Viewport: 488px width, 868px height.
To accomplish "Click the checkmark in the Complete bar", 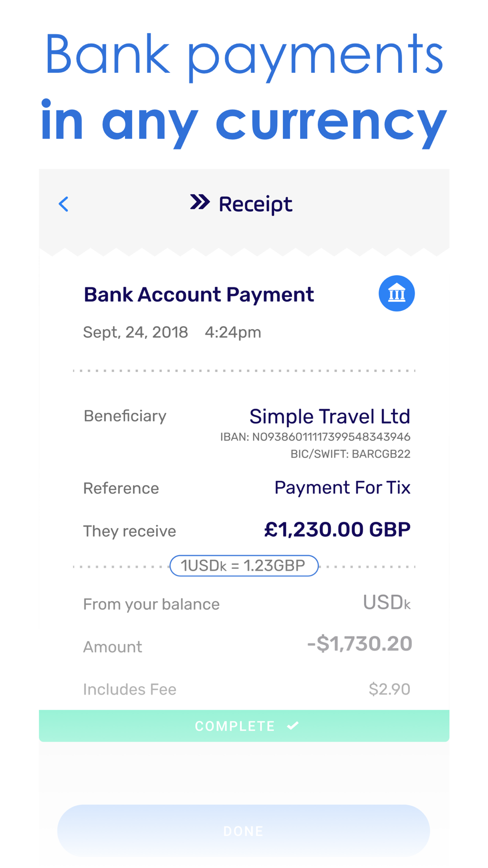I will point(293,726).
